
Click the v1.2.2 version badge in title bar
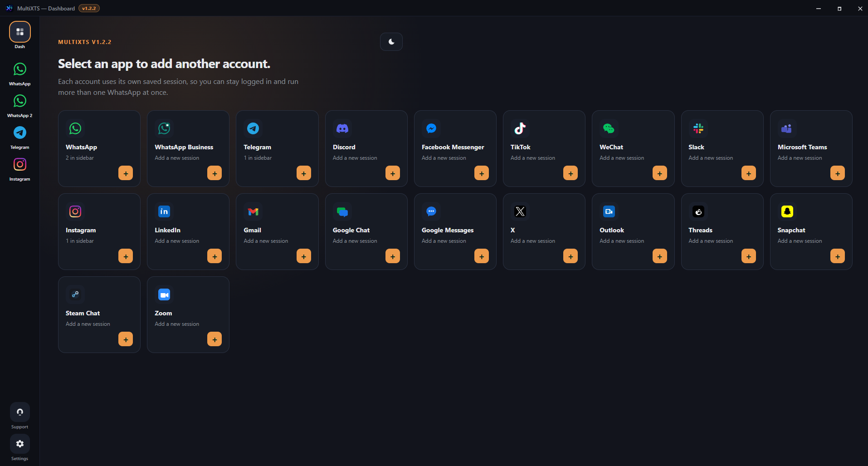[x=89, y=8]
